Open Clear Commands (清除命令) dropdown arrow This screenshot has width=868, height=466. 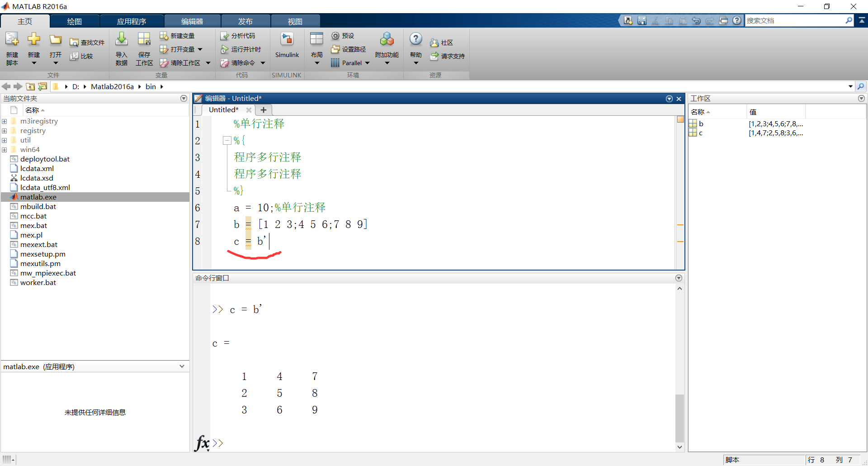click(x=263, y=63)
